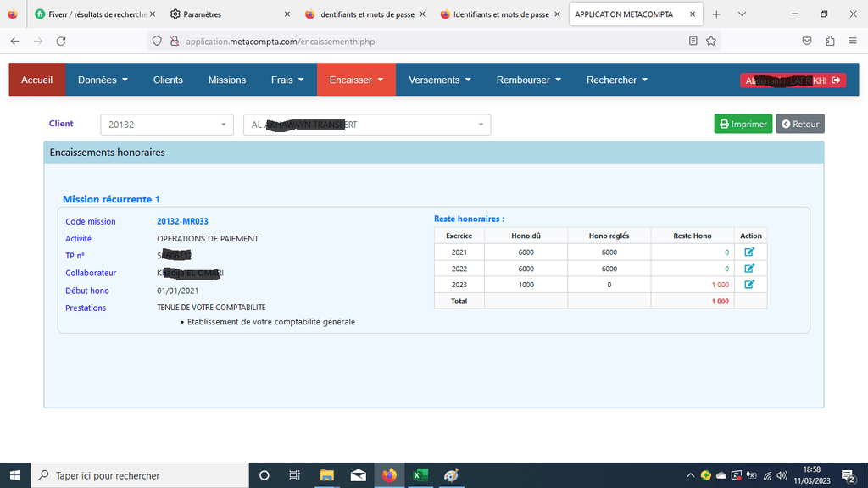Go to Accueil page
Image resolution: width=868 pixels, height=488 pixels.
click(x=36, y=80)
